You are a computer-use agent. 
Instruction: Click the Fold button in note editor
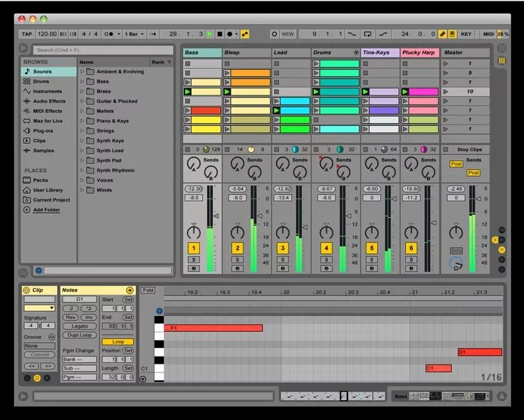(148, 290)
